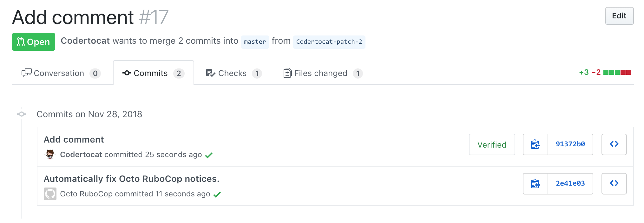Click the pull request icon in Open badge
Viewport: 644px width, 223px height.
tap(21, 41)
